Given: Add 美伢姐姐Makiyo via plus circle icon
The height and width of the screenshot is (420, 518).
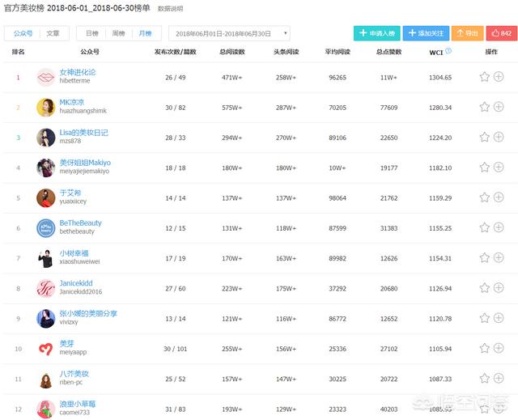Looking at the screenshot, I should tap(499, 167).
